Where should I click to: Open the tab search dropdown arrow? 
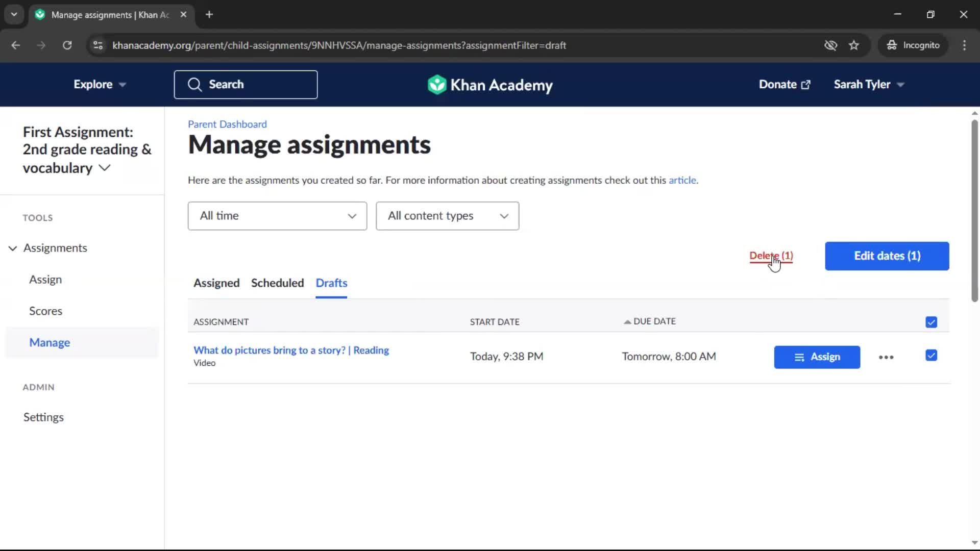(14, 14)
